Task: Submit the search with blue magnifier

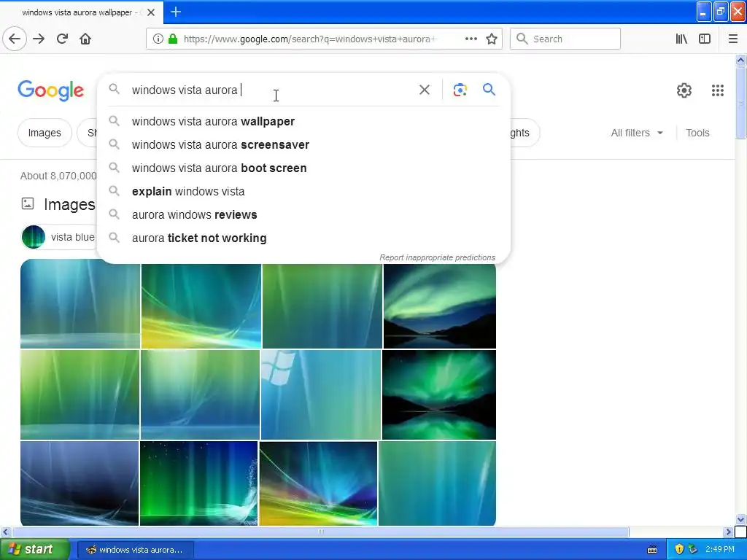Action: pos(489,90)
